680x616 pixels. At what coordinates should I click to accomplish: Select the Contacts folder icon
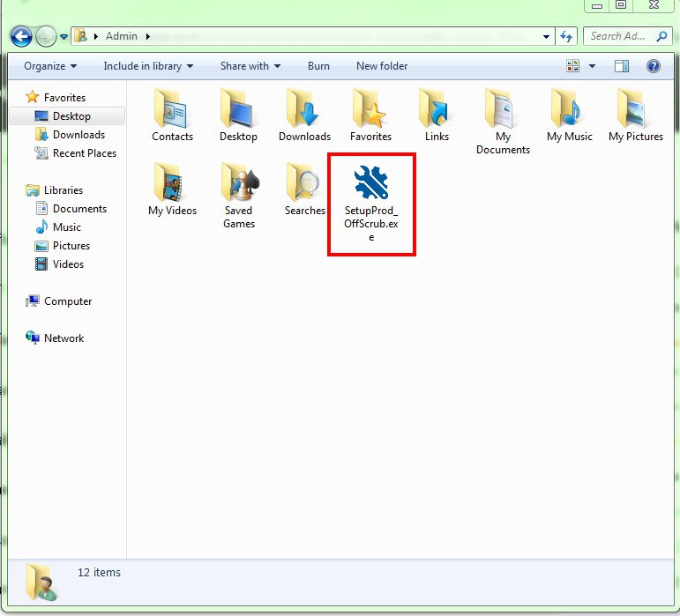pyautogui.click(x=172, y=110)
